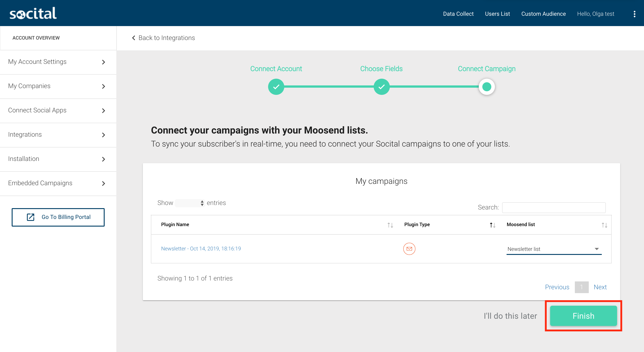Focus the campaigns Search field

[554, 207]
